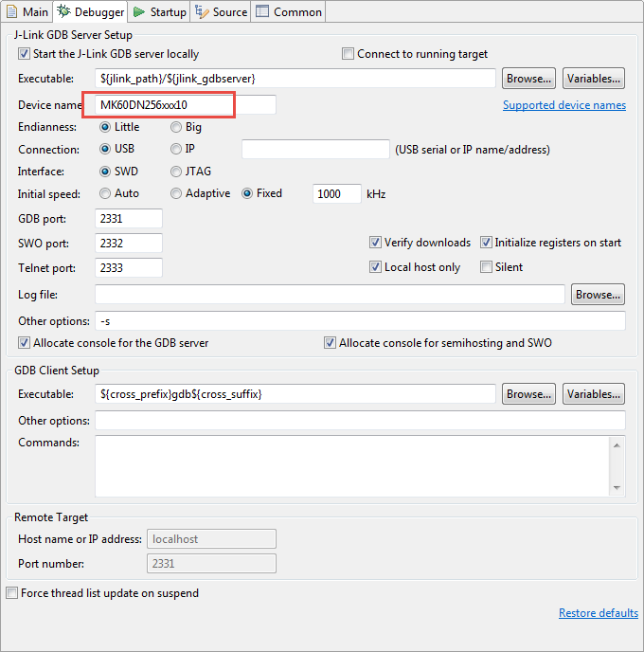This screenshot has height=652, width=644.
Task: Click the Device name input field
Action: point(186,104)
